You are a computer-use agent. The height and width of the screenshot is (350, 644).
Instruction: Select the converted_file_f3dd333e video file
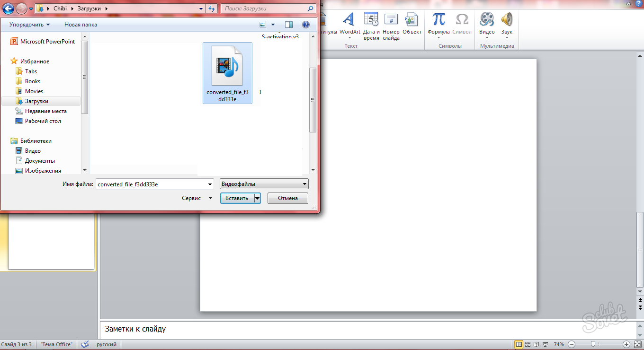(227, 73)
